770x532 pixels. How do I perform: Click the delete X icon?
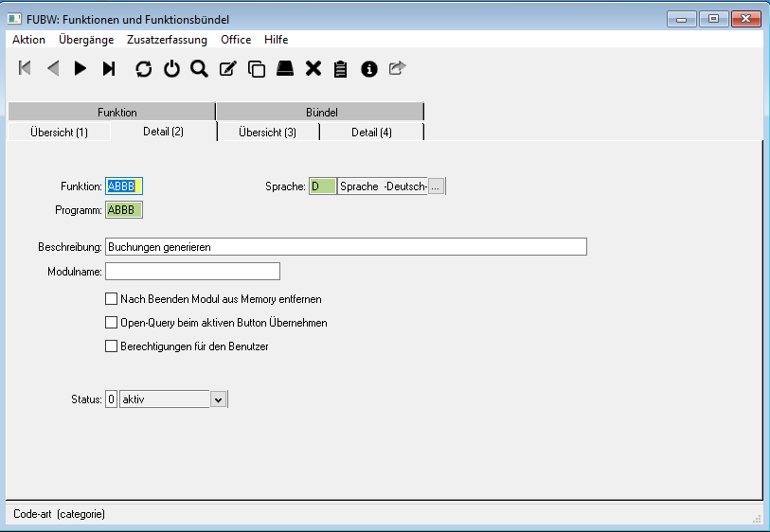(313, 68)
